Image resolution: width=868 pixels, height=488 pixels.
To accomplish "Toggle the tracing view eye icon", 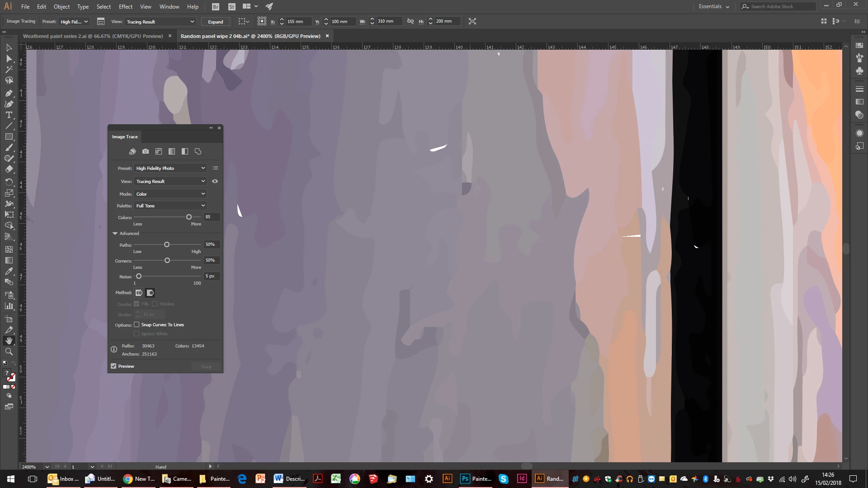I will coord(215,181).
